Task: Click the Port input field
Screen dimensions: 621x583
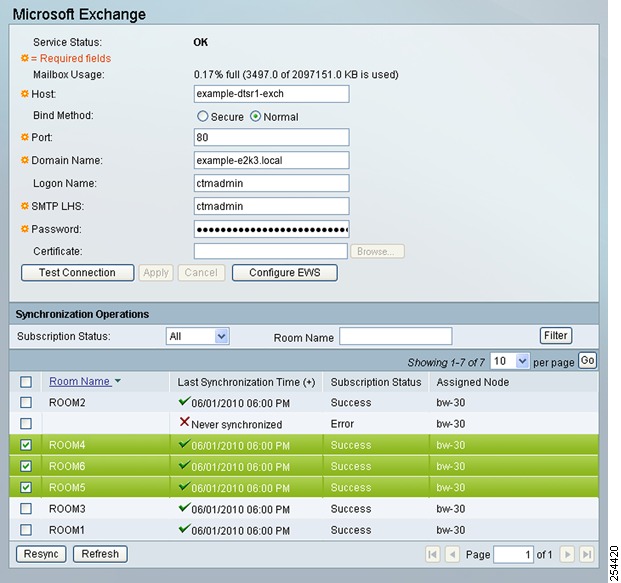Action: (x=271, y=137)
